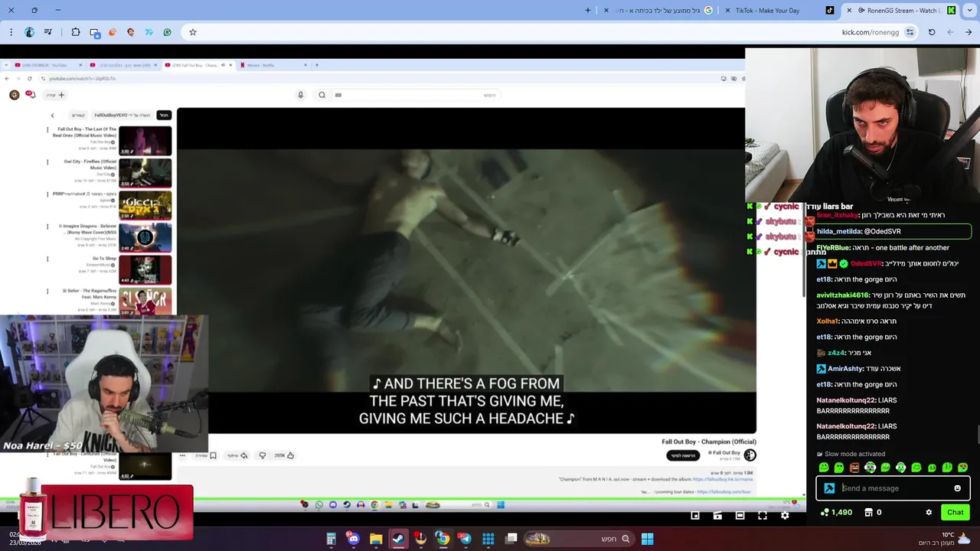The image size is (980, 551).
Task: Click username FlYeRBlue in chat
Action: [833, 248]
